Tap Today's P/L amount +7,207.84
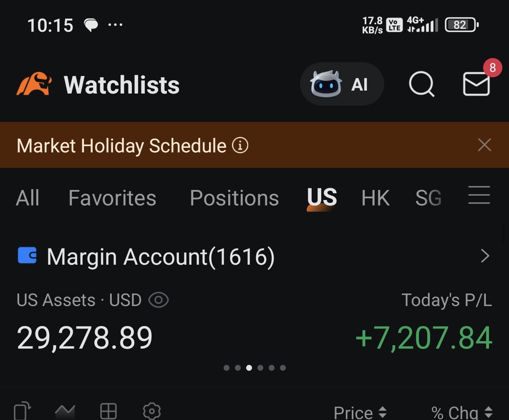This screenshot has width=509, height=420. click(x=424, y=337)
